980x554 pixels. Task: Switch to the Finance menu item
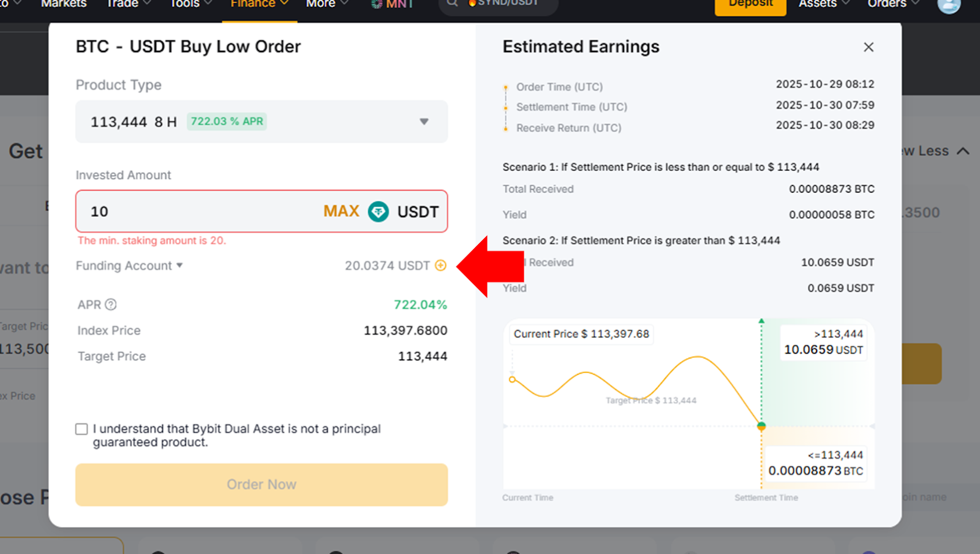(253, 4)
